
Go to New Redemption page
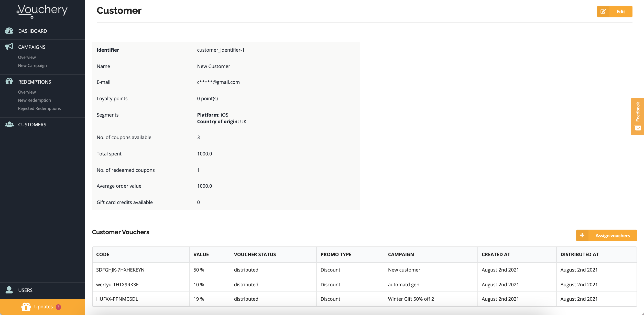[x=35, y=100]
